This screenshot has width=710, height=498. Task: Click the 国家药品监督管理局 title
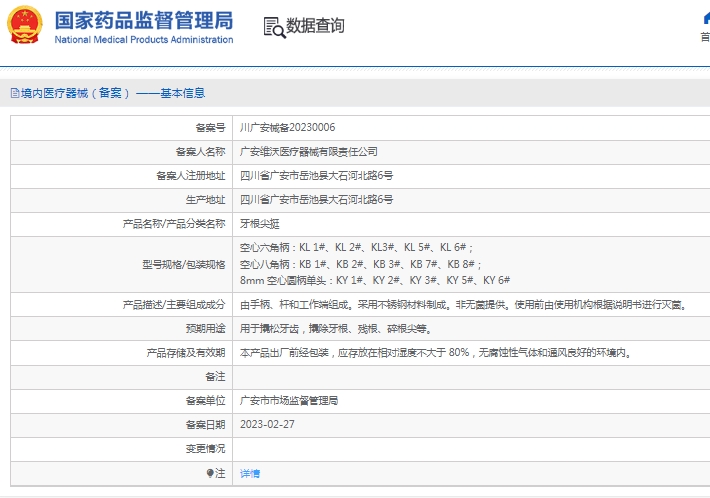144,20
